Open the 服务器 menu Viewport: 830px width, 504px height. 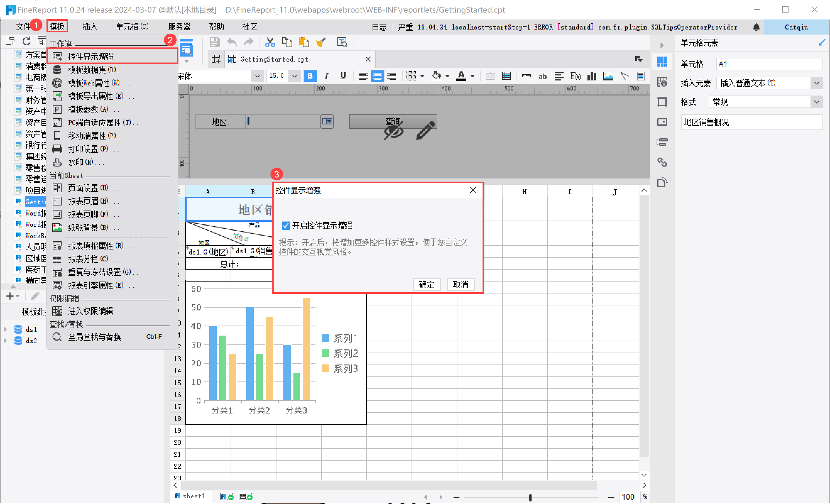(x=179, y=27)
